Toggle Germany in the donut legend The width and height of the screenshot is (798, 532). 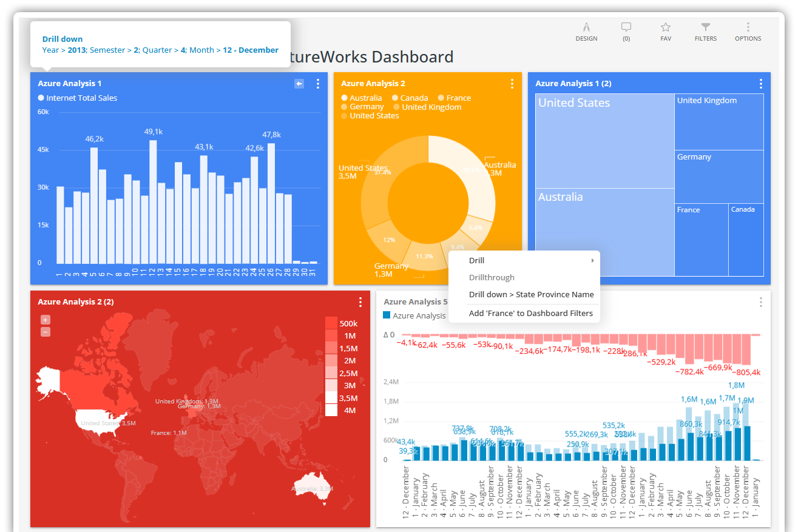point(362,107)
